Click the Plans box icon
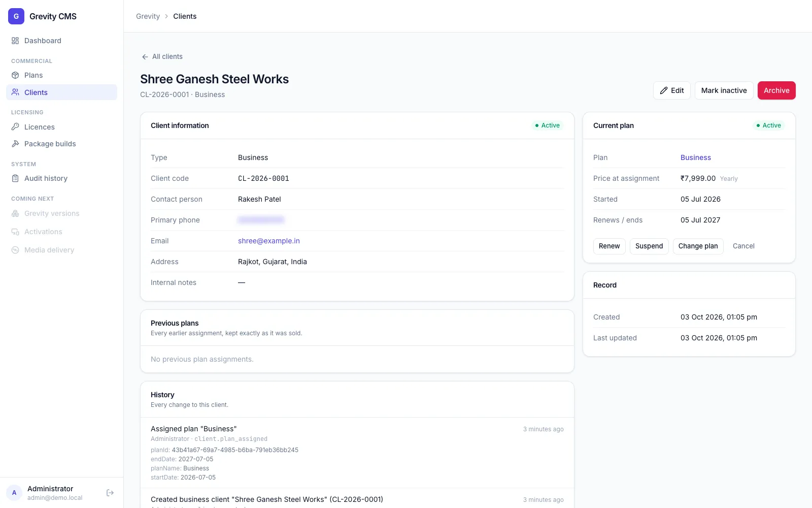Screen dimensions: 812x508 click(15, 75)
